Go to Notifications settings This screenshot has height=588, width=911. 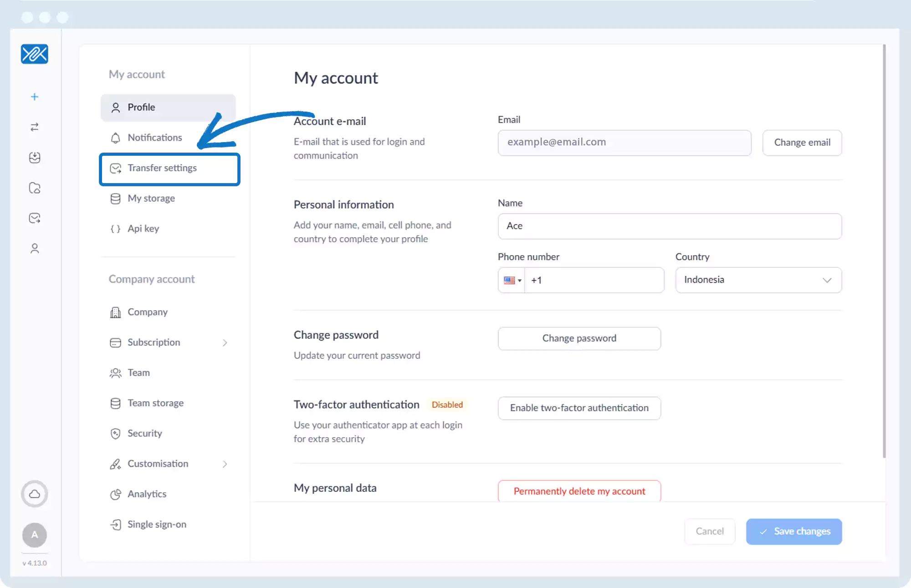[154, 138]
